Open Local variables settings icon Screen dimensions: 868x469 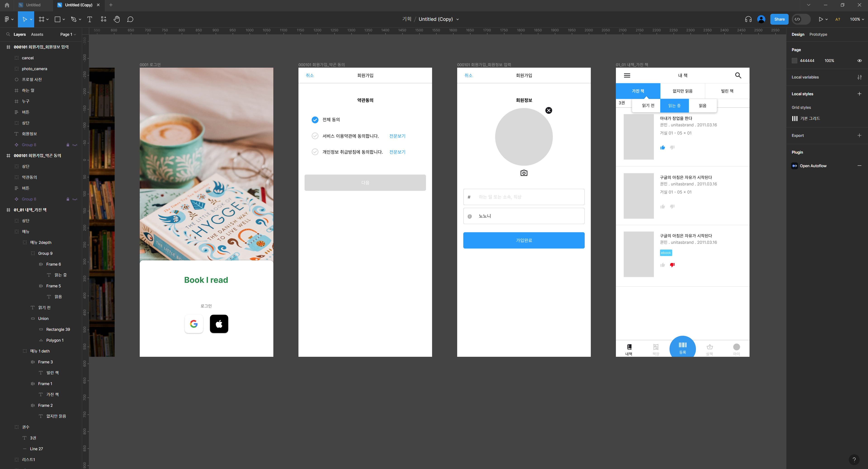tap(859, 77)
